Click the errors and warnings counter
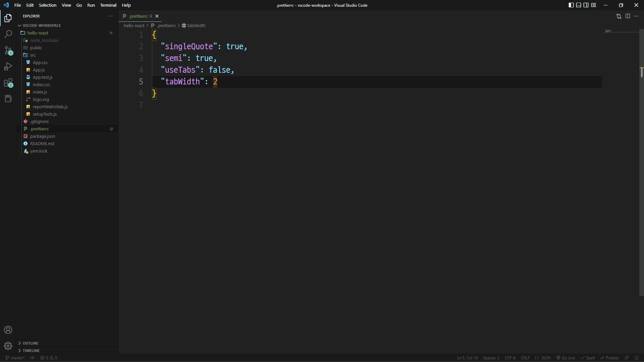The height and width of the screenshot is (362, 644). tap(49, 358)
